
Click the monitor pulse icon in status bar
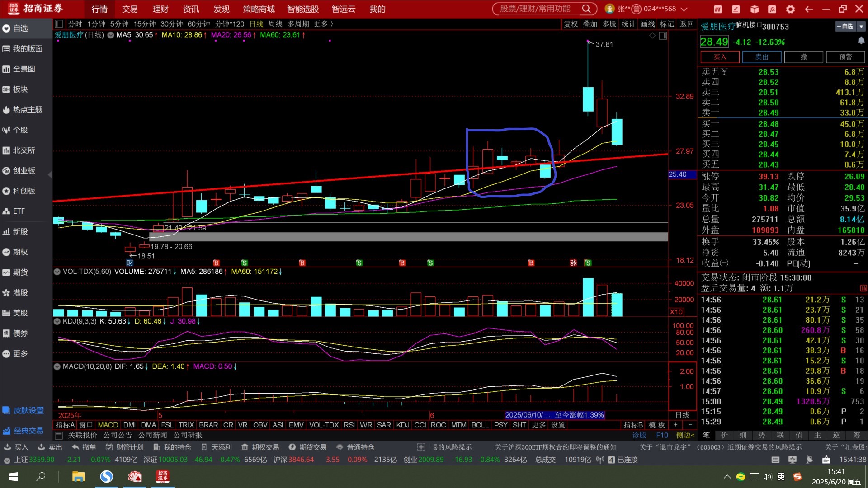tap(793, 460)
